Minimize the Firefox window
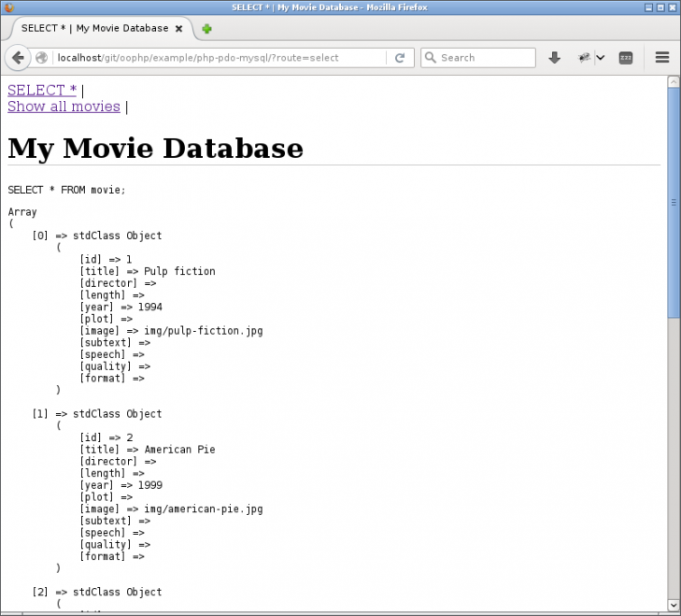This screenshot has width=681, height=616. [648, 7]
